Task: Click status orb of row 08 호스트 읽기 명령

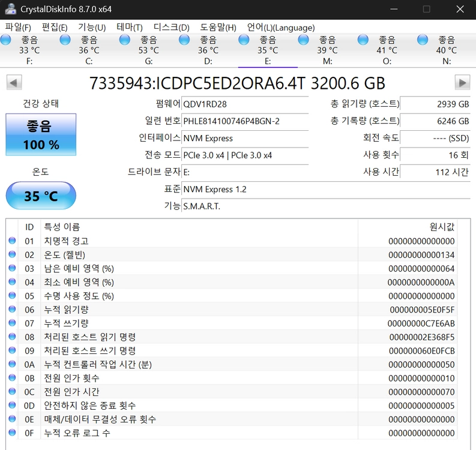Action: [x=12, y=336]
